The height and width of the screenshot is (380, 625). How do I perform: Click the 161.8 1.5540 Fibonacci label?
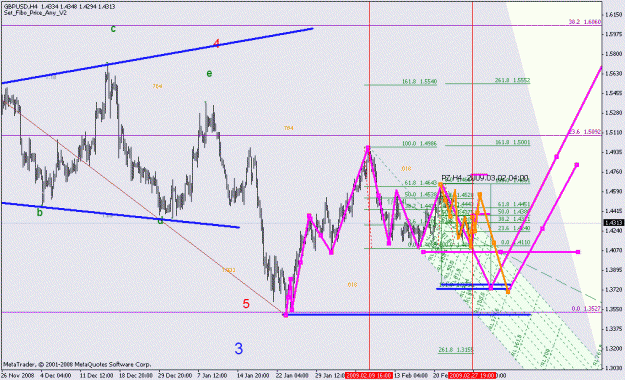point(419,82)
